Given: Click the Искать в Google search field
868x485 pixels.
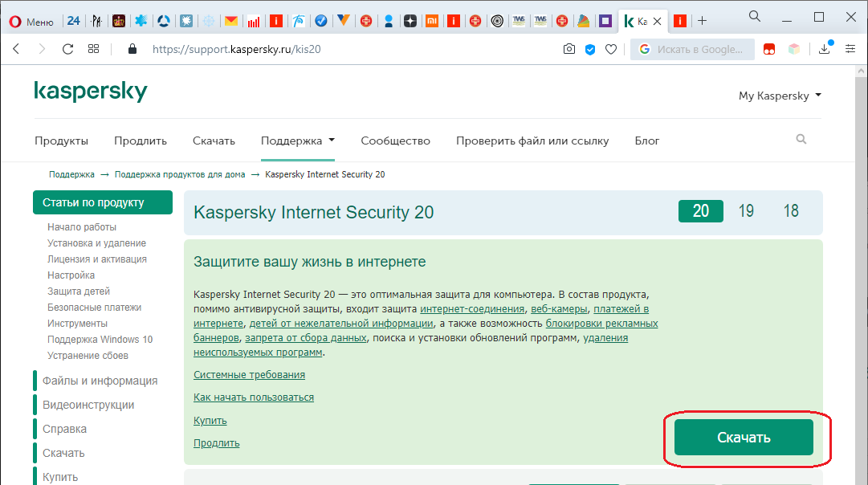Looking at the screenshot, I should [693, 49].
